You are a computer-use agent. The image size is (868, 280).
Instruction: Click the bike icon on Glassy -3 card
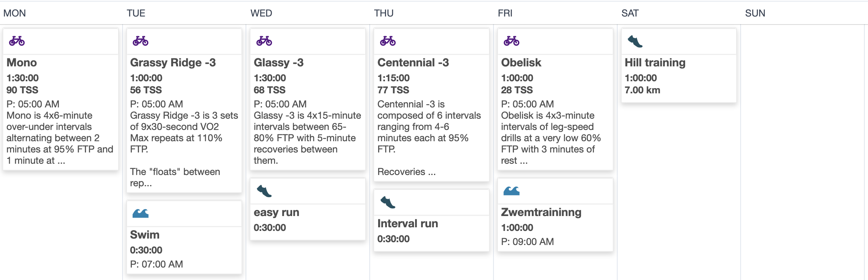[264, 41]
